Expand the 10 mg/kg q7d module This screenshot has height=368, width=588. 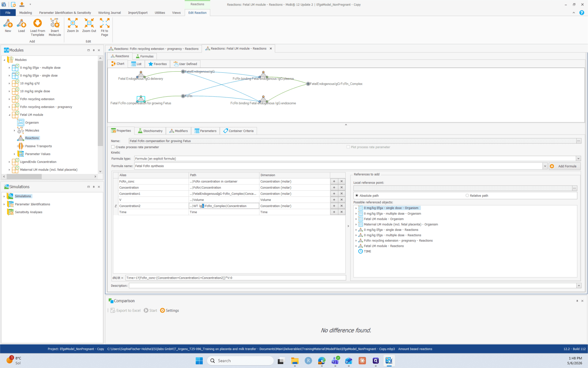(x=9, y=83)
